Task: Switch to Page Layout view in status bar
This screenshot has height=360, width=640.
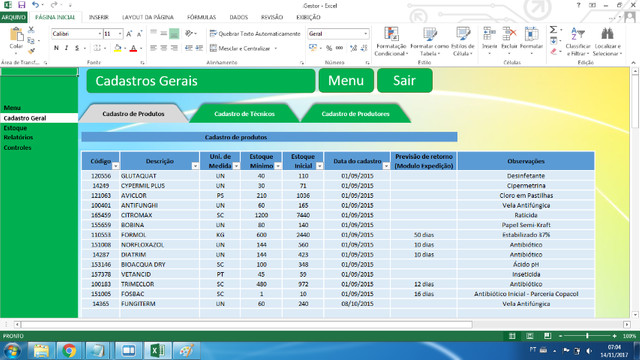Action: (530, 336)
